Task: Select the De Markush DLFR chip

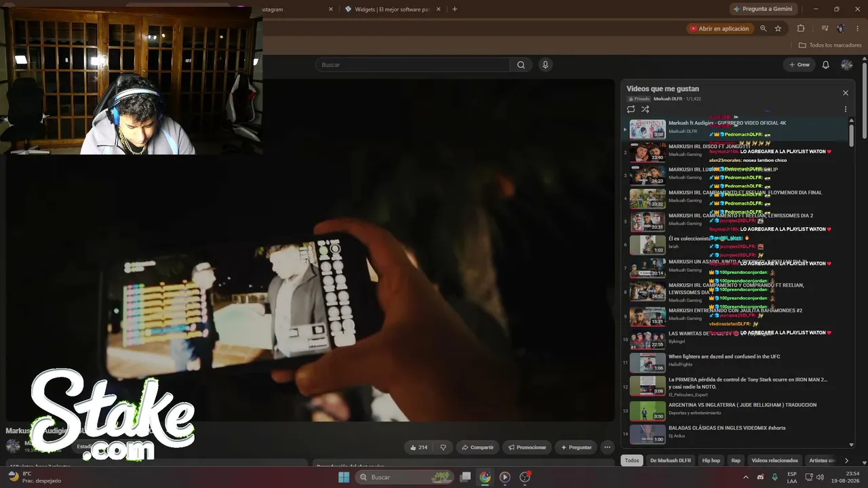Action: point(671,461)
